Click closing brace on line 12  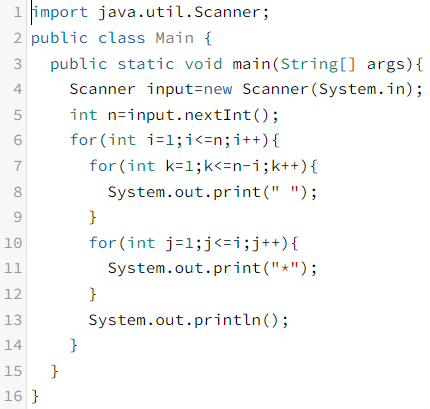93,295
